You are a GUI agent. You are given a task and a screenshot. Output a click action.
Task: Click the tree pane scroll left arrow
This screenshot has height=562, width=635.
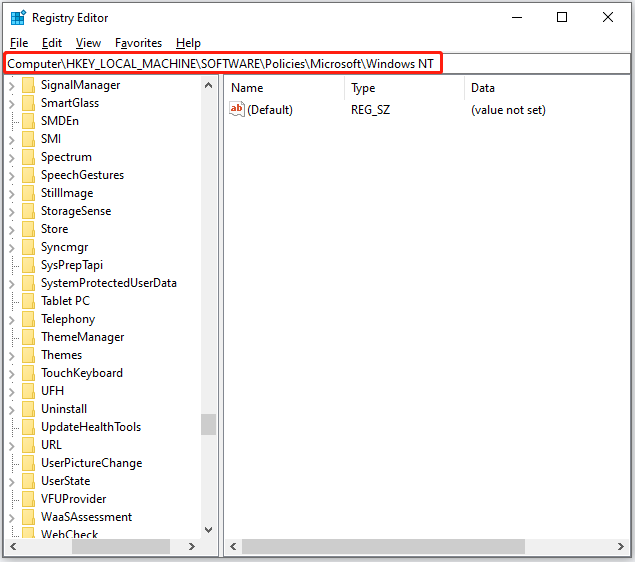tap(13, 547)
